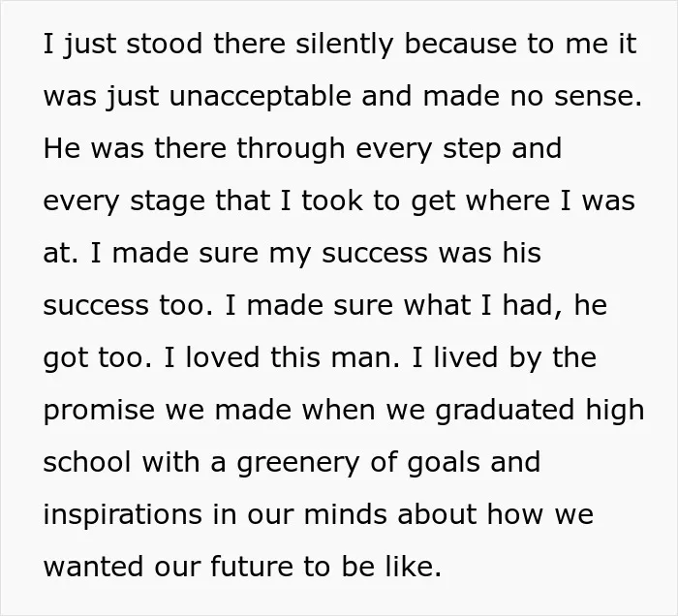Screen dimensions: 678x616
Task: Click the word "loved"
Action: 223,358
